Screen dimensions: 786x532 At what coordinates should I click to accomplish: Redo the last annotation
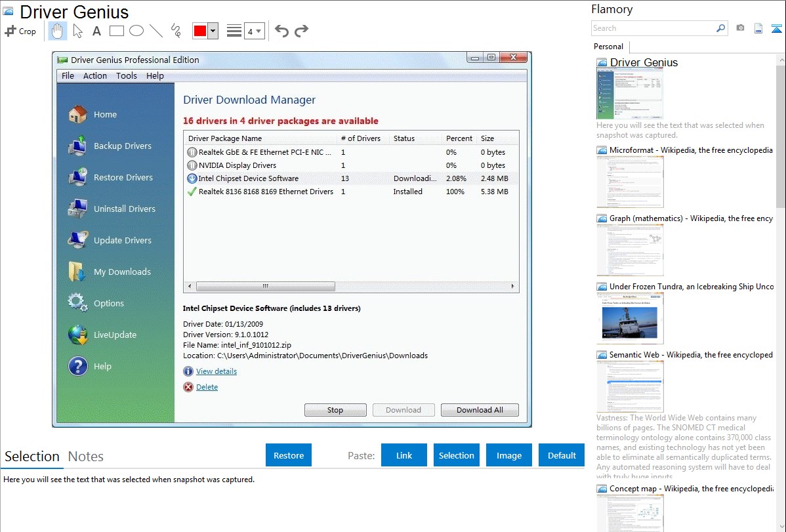301,31
